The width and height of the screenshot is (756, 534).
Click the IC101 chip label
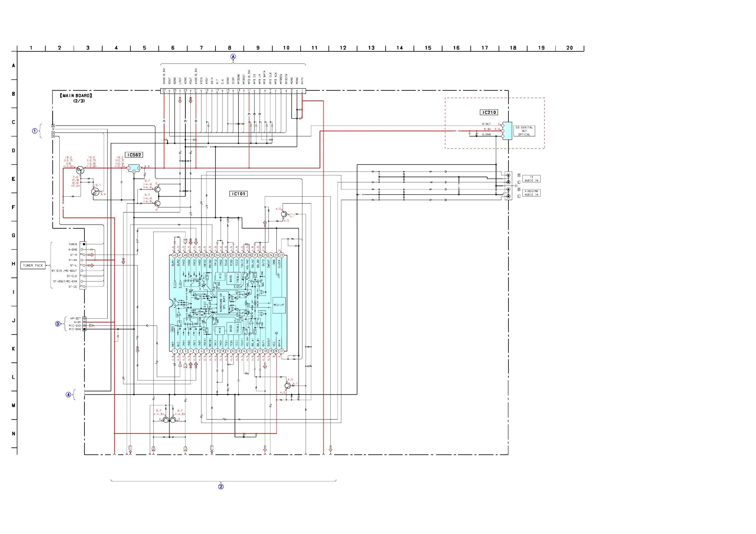tap(238, 194)
